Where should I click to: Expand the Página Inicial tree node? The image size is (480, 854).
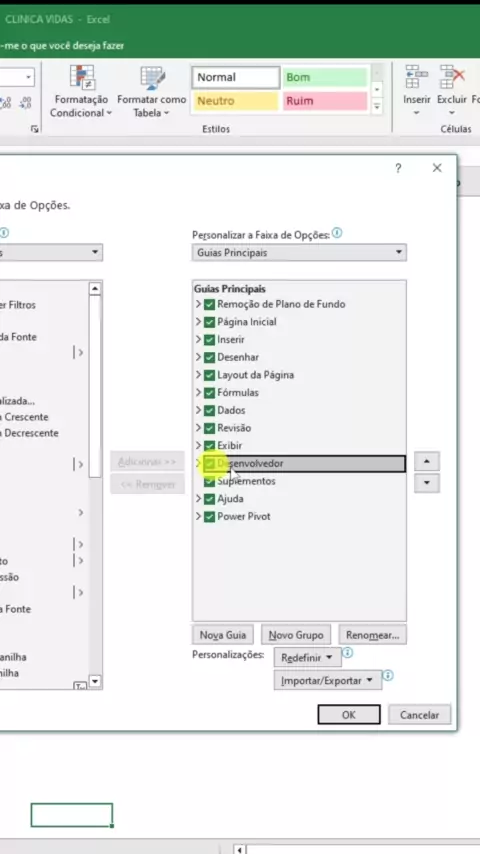point(198,322)
